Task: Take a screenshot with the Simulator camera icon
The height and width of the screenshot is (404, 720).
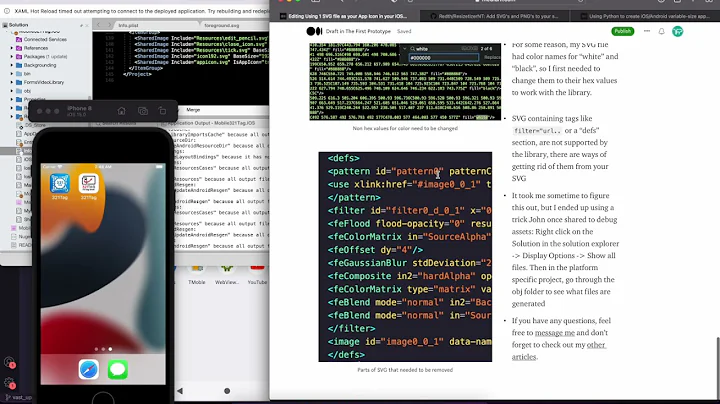Action: [143, 111]
